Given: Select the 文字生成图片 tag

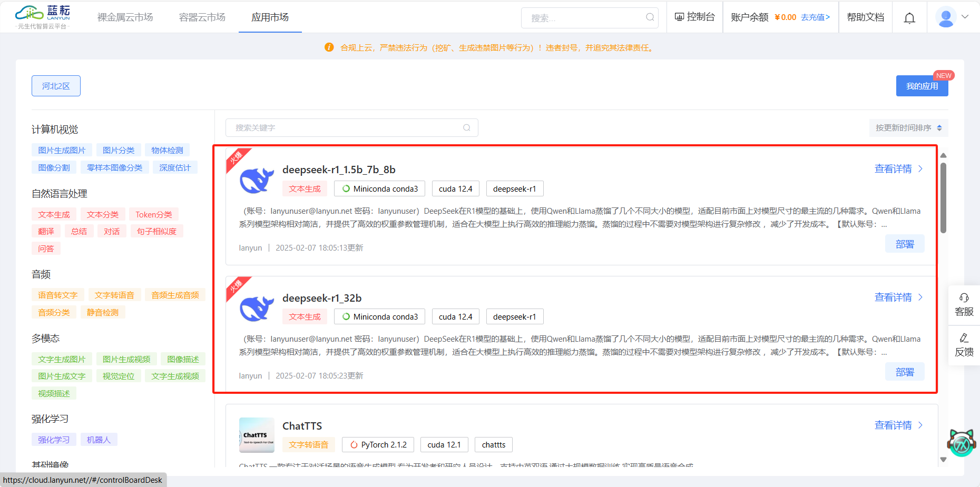Looking at the screenshot, I should click(x=62, y=360).
